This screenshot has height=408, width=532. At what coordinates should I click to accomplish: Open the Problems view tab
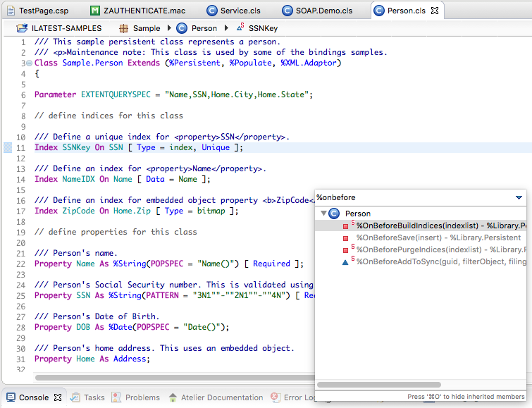(142, 397)
